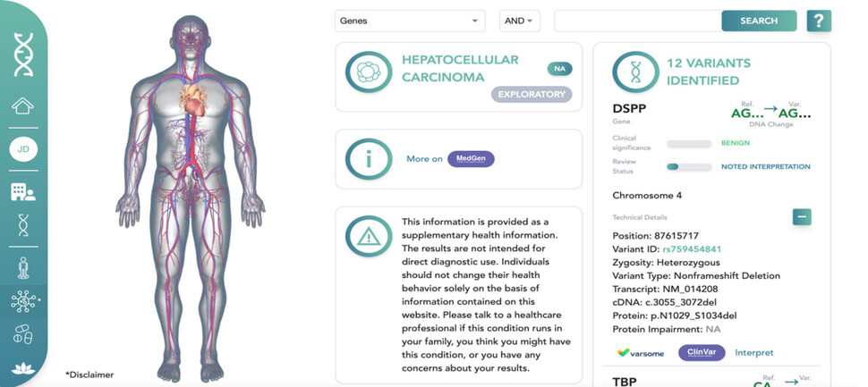Click the Disclaimer text below body
This screenshot has height=387, width=868.
click(x=89, y=374)
